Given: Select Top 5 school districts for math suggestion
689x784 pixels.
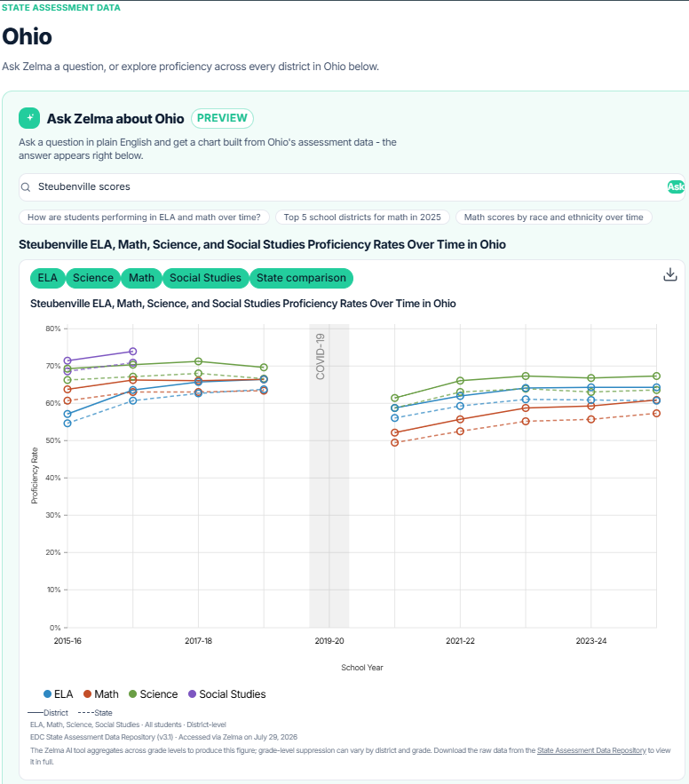Looking at the screenshot, I should (362, 218).
